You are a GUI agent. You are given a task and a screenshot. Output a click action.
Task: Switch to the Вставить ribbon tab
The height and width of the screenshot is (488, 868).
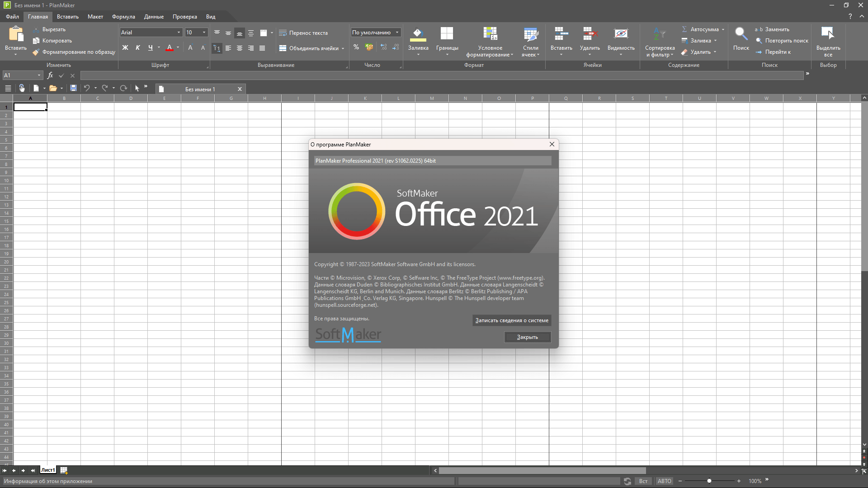click(68, 17)
